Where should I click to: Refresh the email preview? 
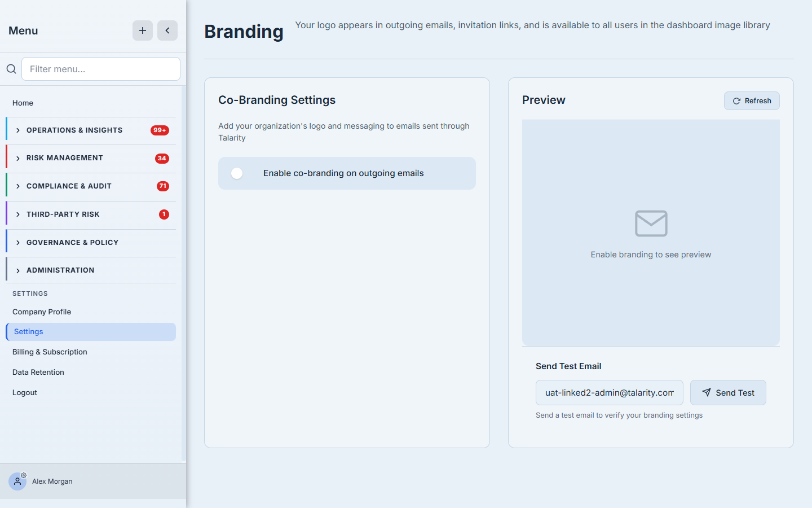[x=752, y=100]
